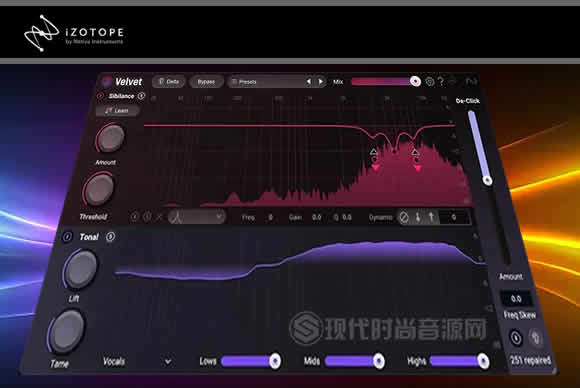Click the De-Click vertical slider handle
Viewport: 580px width, 388px height.
(487, 180)
